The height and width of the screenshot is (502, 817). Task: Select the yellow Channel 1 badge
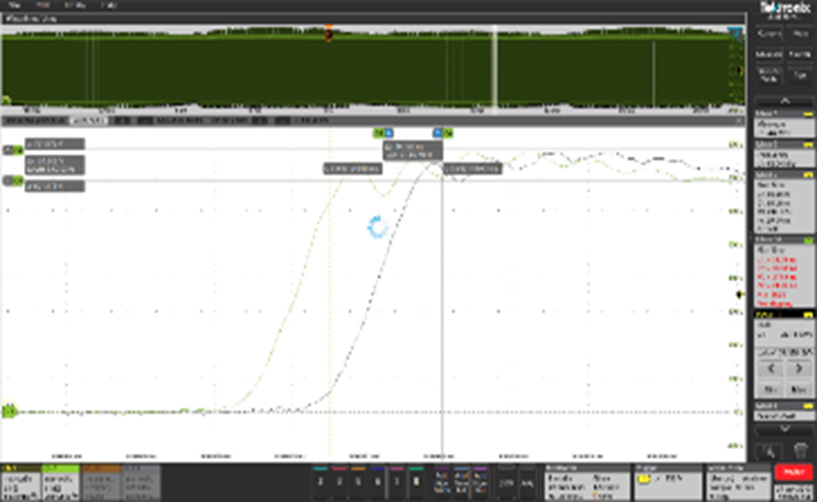point(20,481)
